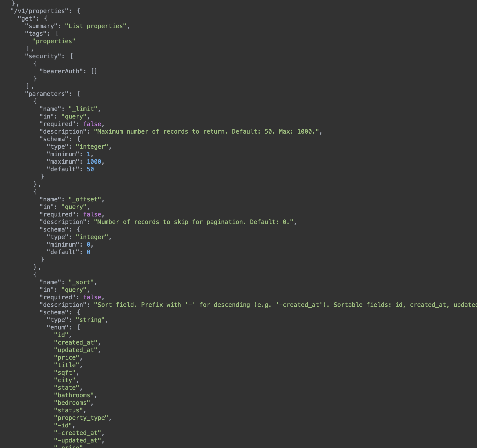Select the "_limit" name value
This screenshot has height=448, width=477.
pyautogui.click(x=83, y=109)
